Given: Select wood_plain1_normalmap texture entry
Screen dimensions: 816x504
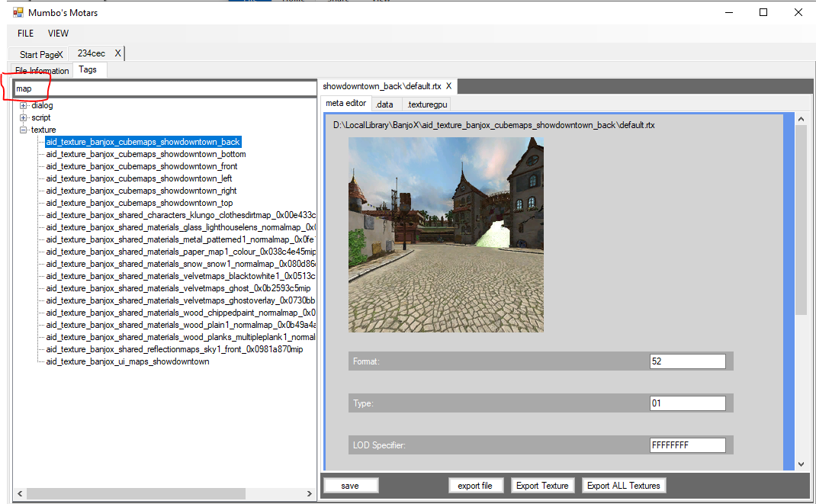Looking at the screenshot, I should (x=181, y=325).
